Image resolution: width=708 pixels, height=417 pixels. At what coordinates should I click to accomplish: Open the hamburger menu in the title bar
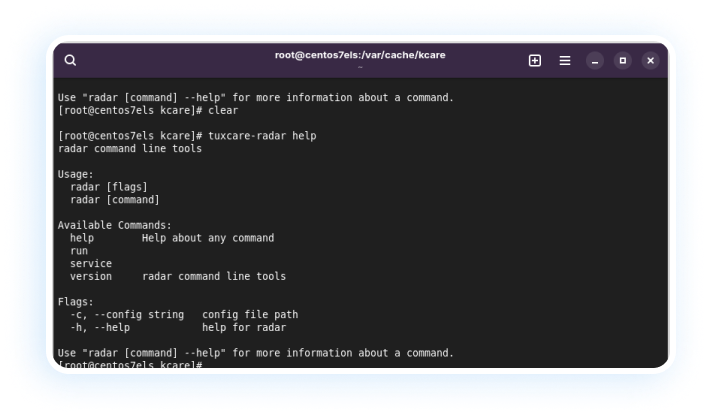565,60
